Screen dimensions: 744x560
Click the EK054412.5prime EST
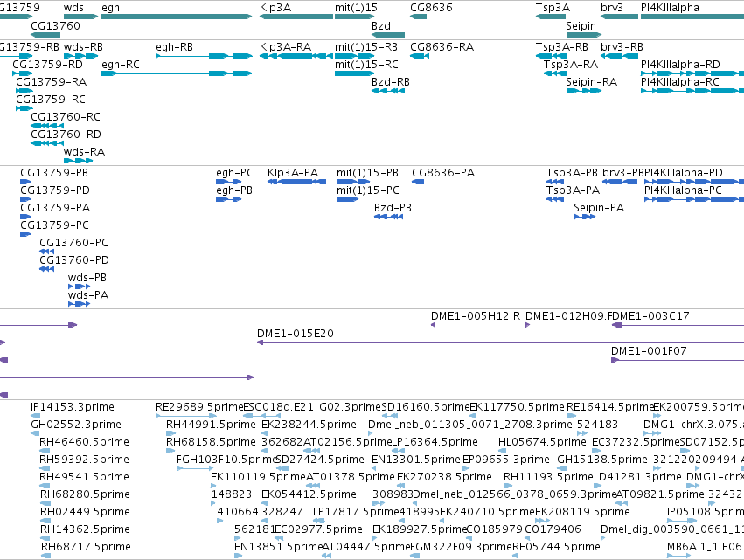265,503
